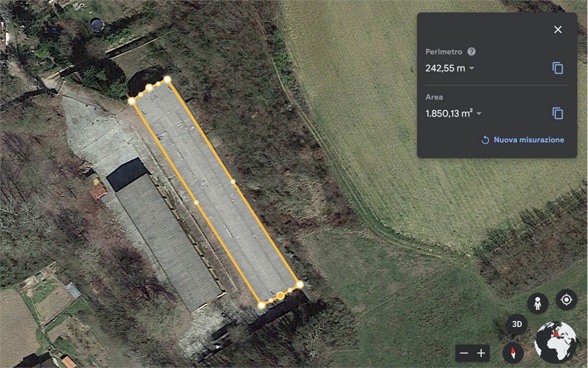This screenshot has height=368, width=588.
Task: Click the midpoint handle on right long edge
Action: (233, 181)
